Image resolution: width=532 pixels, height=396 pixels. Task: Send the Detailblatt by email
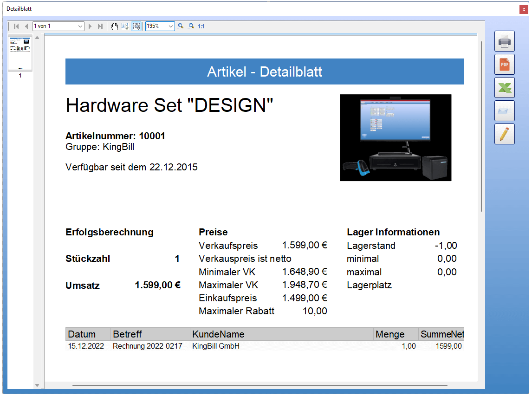[x=505, y=110]
